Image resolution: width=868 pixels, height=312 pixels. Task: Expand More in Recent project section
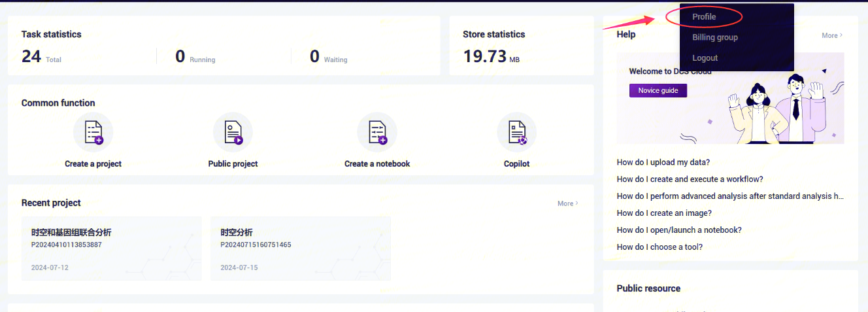(x=568, y=203)
